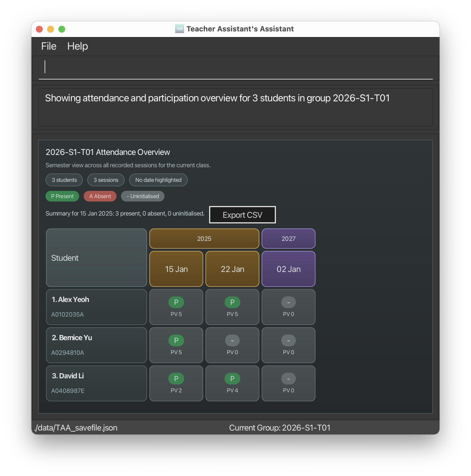Viewport: 471px width, 476px height.
Task: Select the 15 Jan date column header
Action: tap(176, 269)
